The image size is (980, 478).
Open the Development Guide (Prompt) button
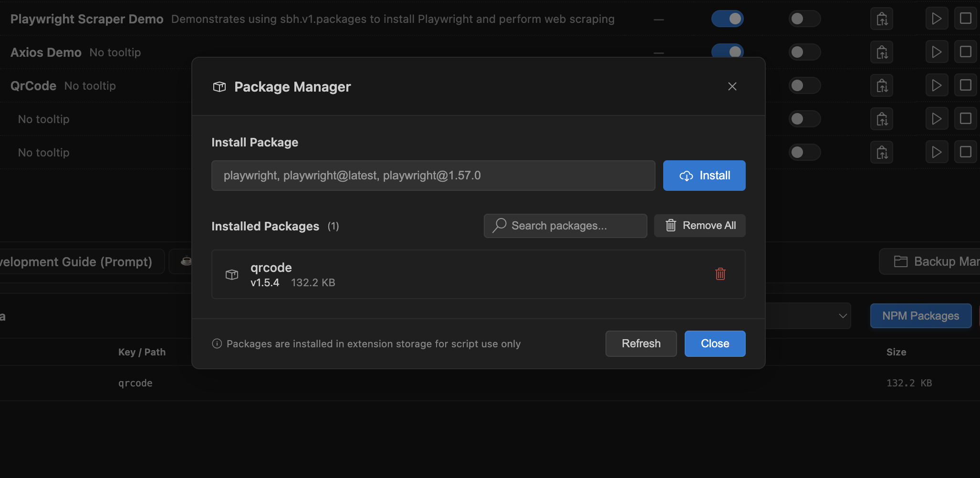point(82,261)
